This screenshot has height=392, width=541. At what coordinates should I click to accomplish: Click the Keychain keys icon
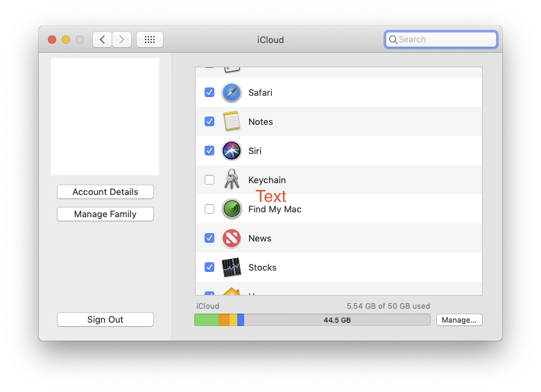point(232,179)
